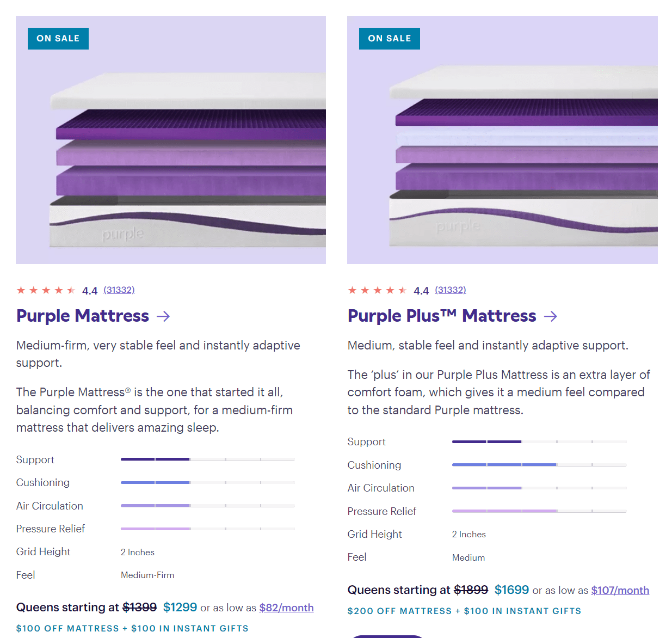Follow the $82/month financing link

point(286,608)
